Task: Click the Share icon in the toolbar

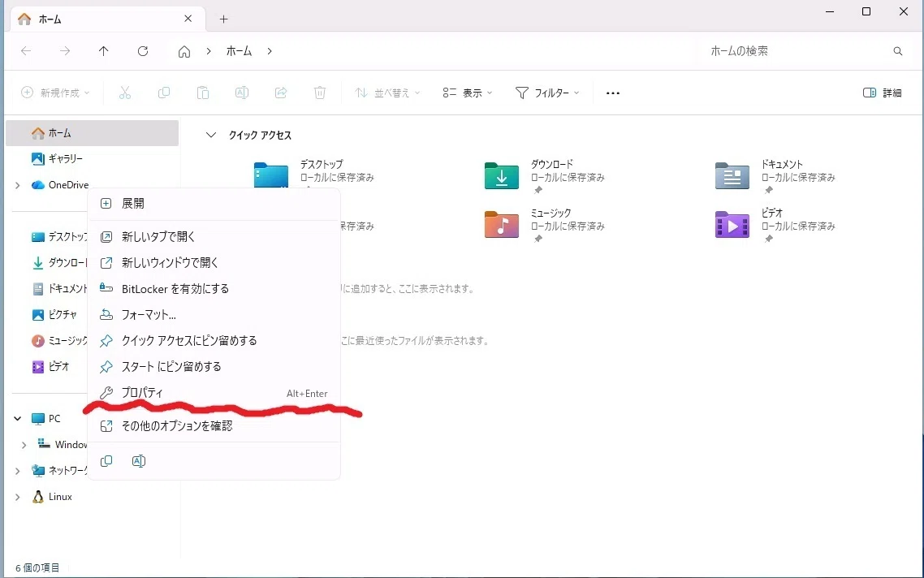Action: pos(281,93)
